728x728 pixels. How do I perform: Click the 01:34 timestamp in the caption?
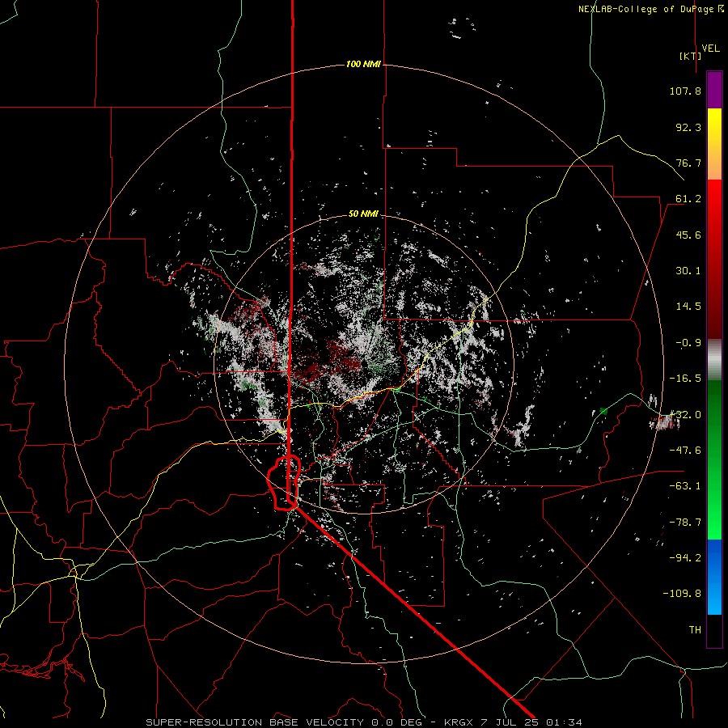pyautogui.click(x=564, y=722)
